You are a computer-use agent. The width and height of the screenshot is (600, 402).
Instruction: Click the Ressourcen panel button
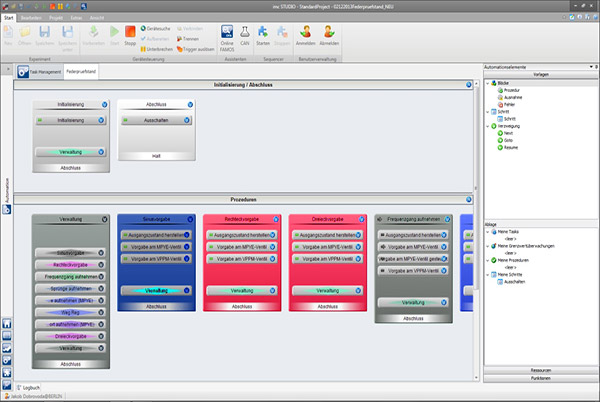(x=539, y=371)
